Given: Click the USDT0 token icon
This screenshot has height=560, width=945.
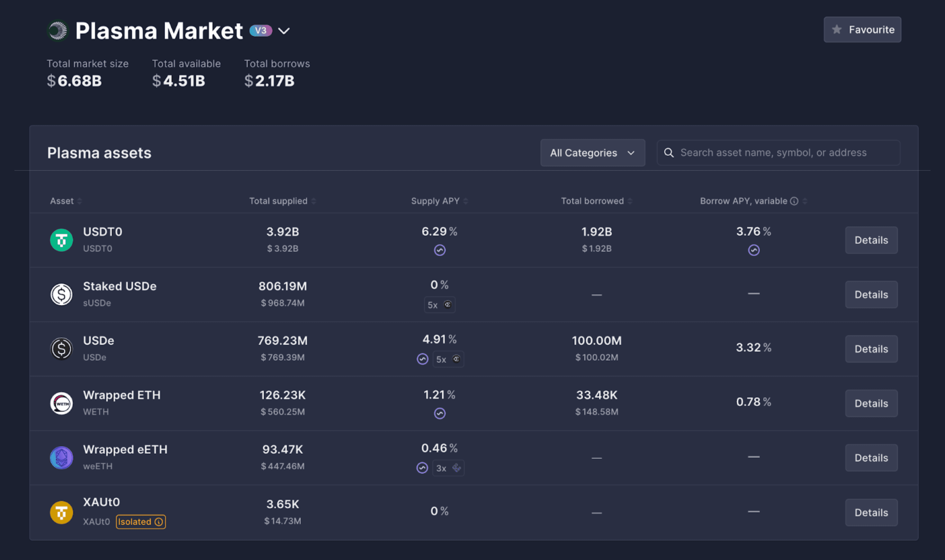Looking at the screenshot, I should tap(61, 240).
